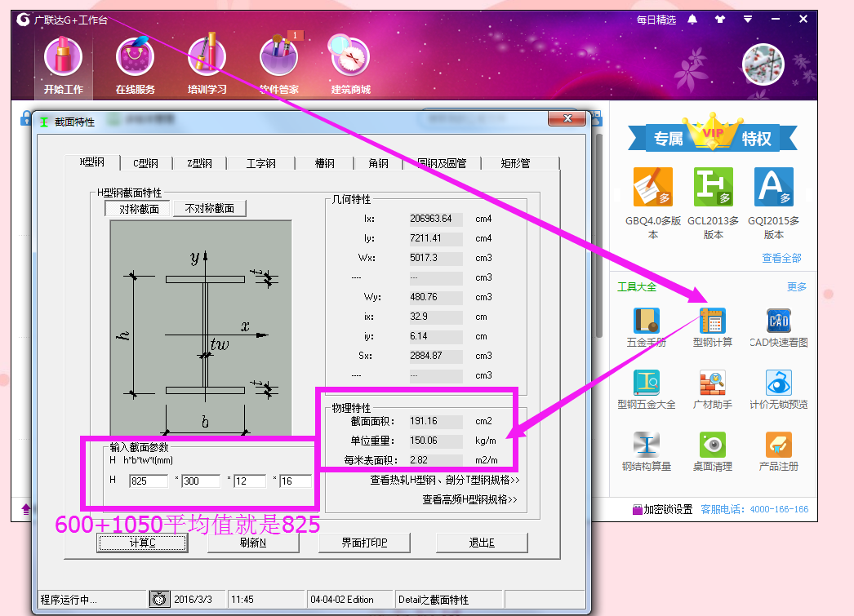854x616 pixels.
Task: Click the H-section diagram image
Action: point(200,328)
